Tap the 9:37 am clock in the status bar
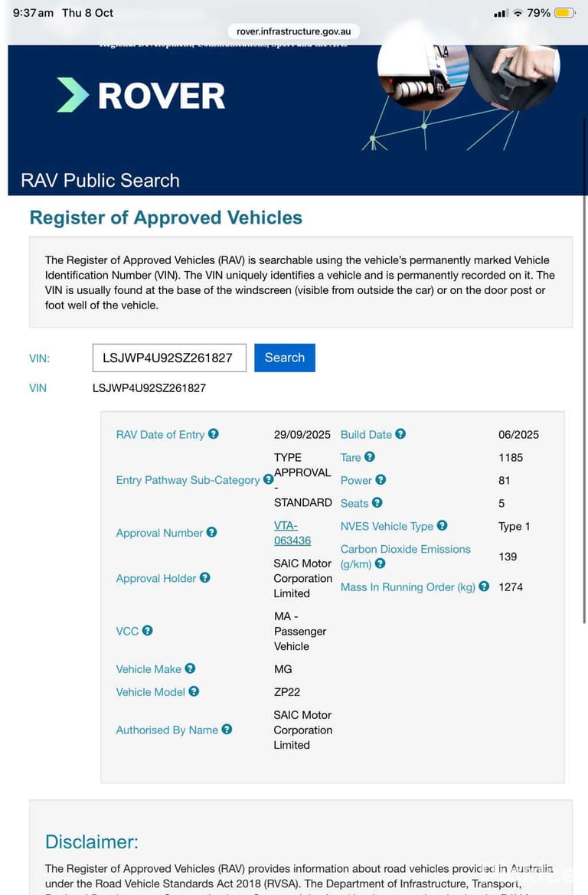588x895 pixels. (33, 12)
